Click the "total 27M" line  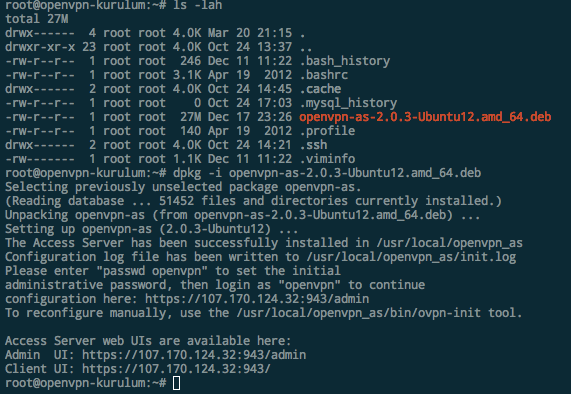[x=36, y=19]
